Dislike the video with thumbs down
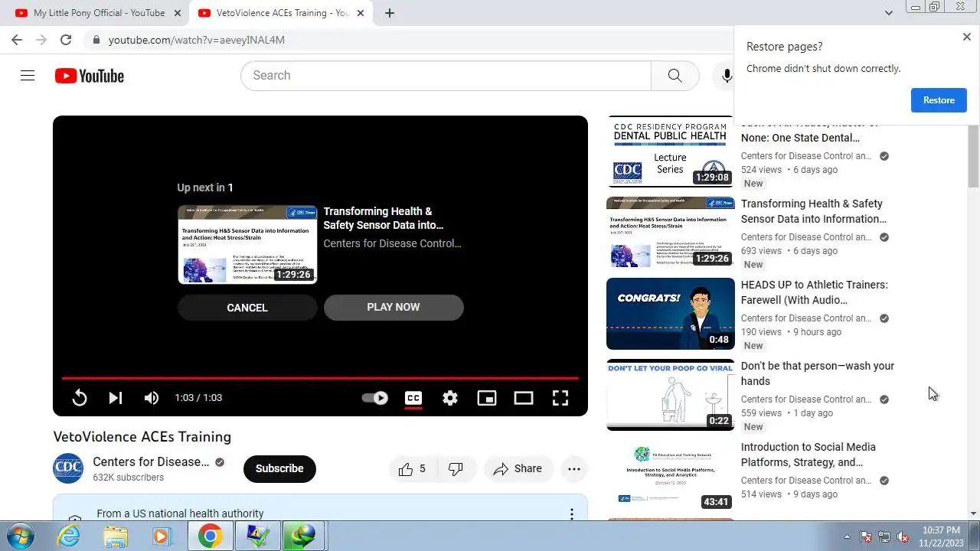This screenshot has height=551, width=980. pyautogui.click(x=456, y=469)
